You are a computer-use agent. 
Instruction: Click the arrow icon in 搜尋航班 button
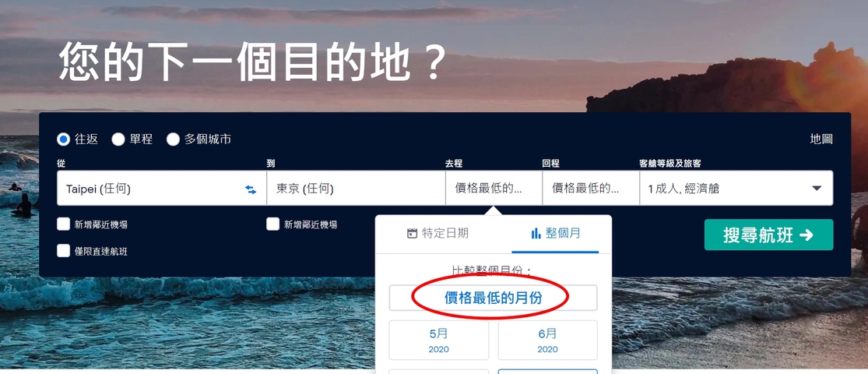pos(806,235)
